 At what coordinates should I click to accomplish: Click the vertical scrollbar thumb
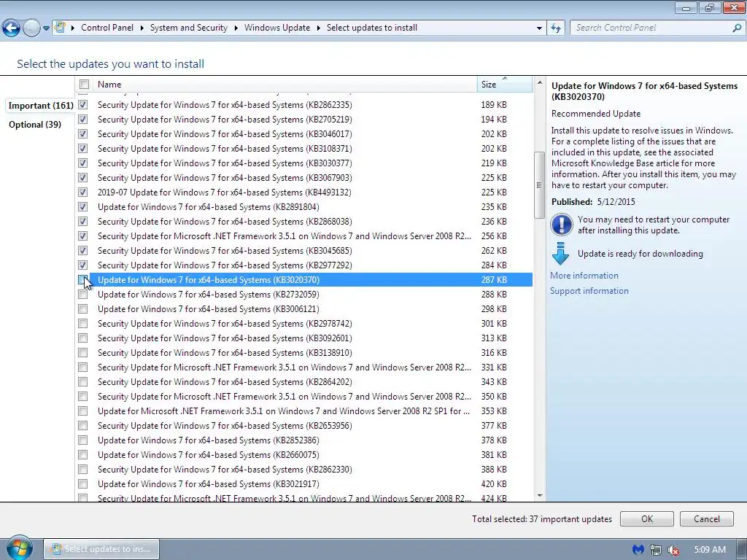[x=539, y=185]
